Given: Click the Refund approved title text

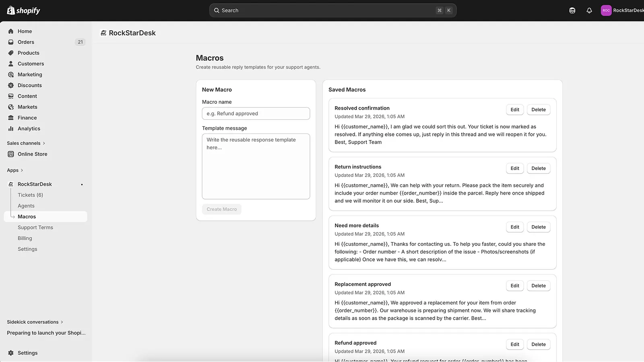Looking at the screenshot, I should (355, 343).
